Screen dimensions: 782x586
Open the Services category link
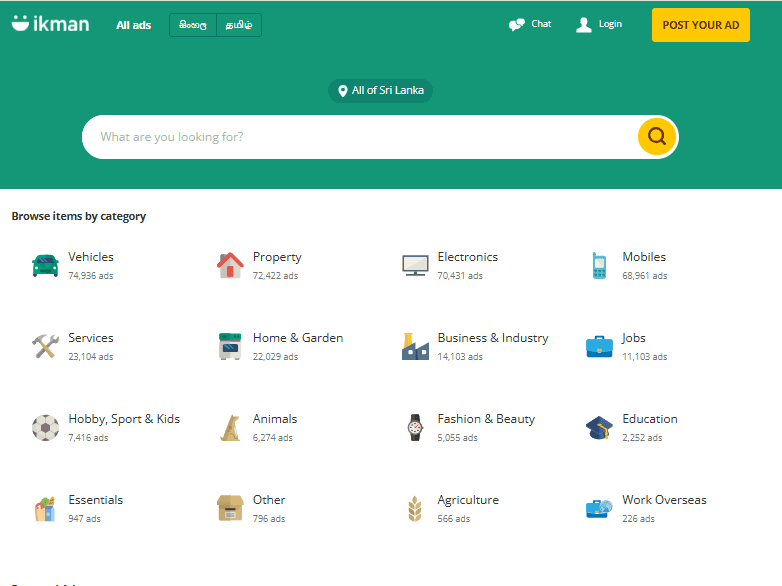tap(91, 338)
